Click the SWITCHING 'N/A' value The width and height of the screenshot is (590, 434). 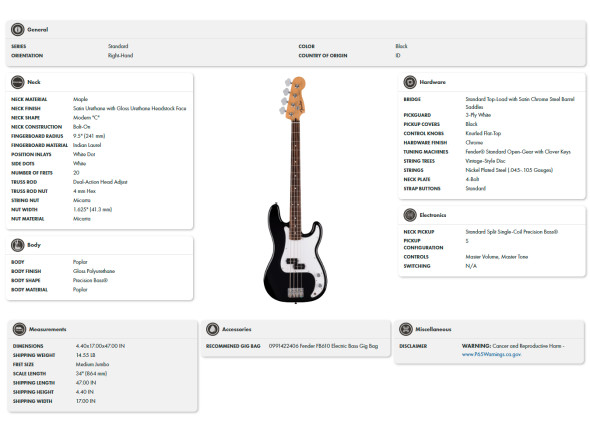point(471,266)
